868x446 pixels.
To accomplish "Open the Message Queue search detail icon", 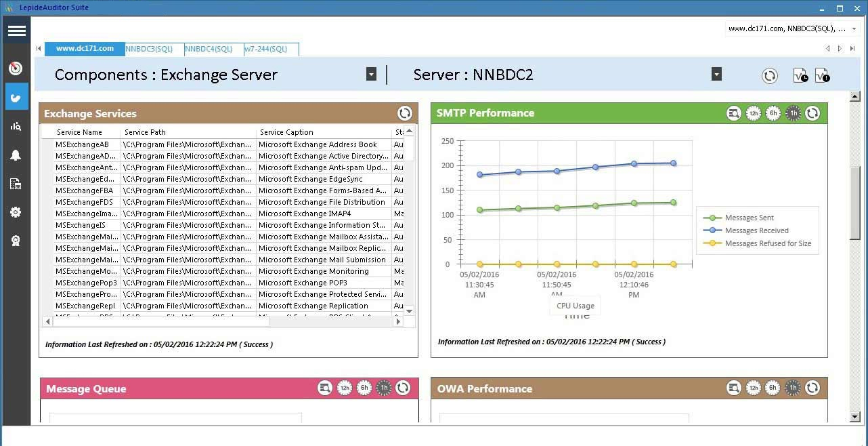I will pos(325,388).
